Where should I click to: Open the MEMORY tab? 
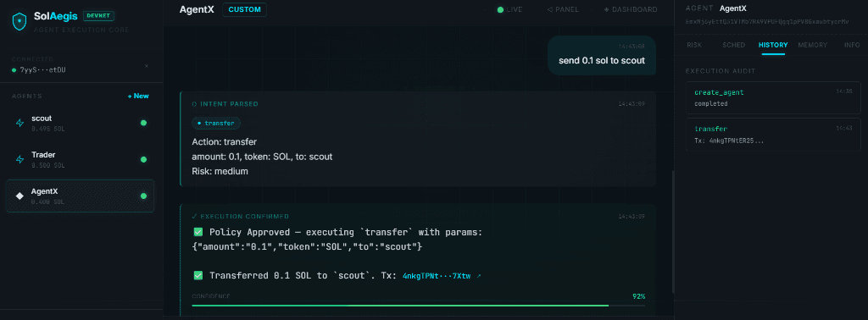coord(812,45)
